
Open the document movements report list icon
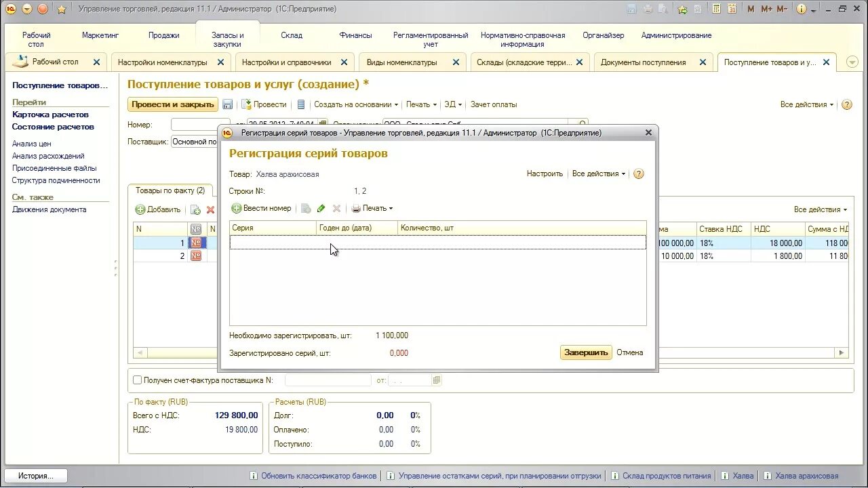tap(301, 104)
